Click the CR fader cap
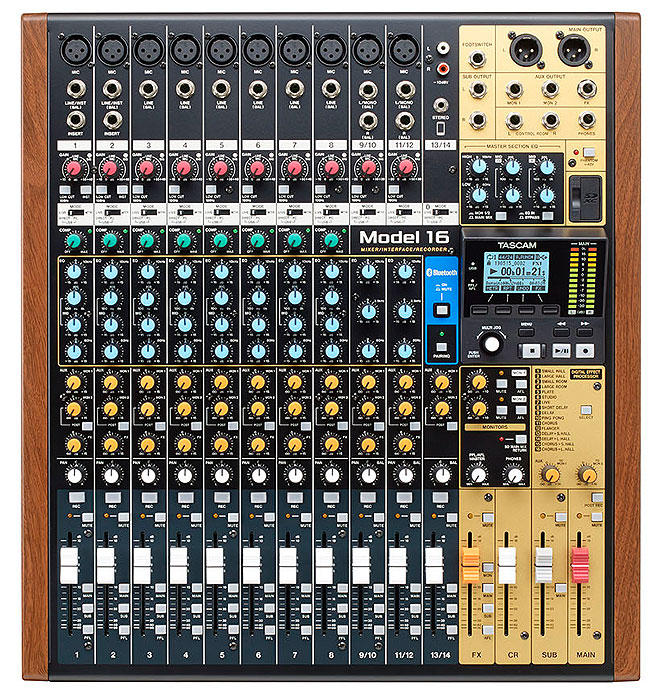The image size is (660, 694). 507,565
